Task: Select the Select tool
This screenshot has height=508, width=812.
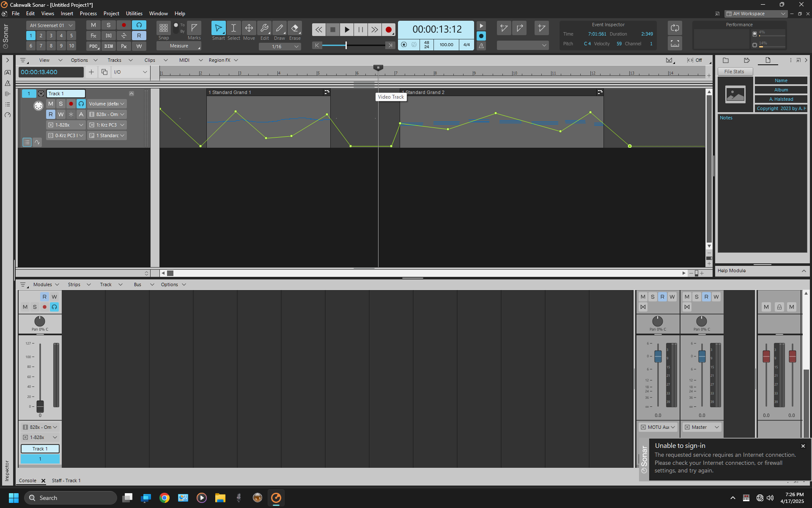Action: (x=233, y=28)
